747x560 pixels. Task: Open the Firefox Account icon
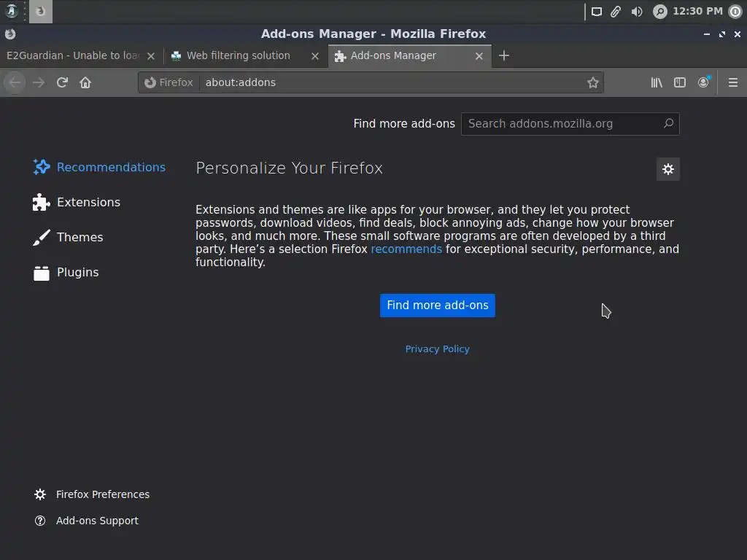pos(703,82)
